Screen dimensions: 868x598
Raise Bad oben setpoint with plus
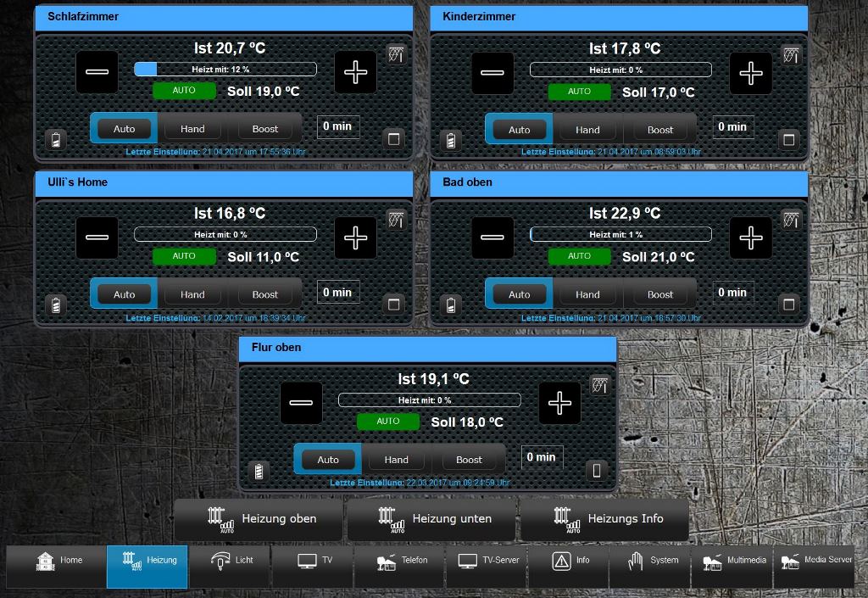point(751,238)
